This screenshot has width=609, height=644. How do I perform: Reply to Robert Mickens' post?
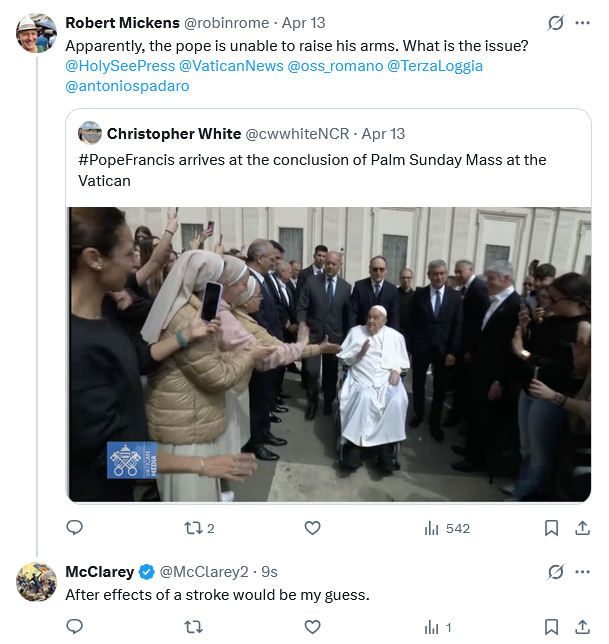click(x=75, y=528)
